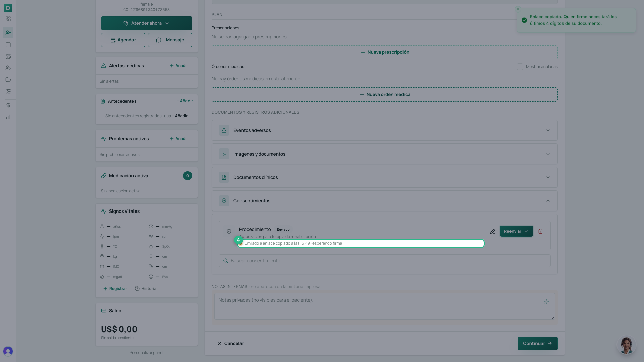Screen dimensions: 644x362
Task: Add an active problem via Añadir
Action: [x=179, y=139]
